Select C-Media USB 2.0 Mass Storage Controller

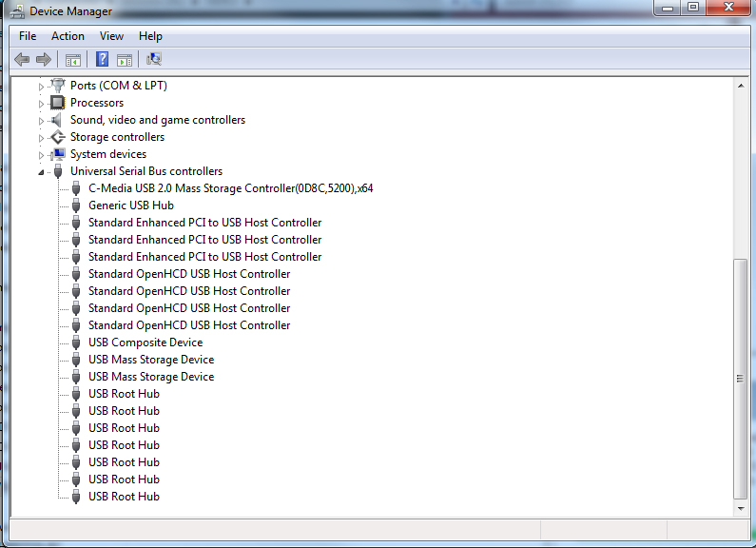point(230,188)
